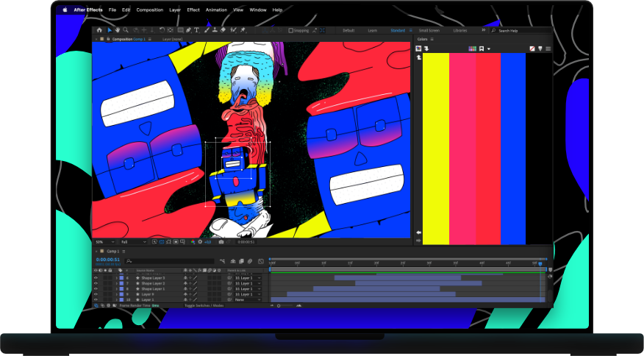The height and width of the screenshot is (356, 644).
Task: Select the Rectangle shape tool
Action: [x=180, y=30]
